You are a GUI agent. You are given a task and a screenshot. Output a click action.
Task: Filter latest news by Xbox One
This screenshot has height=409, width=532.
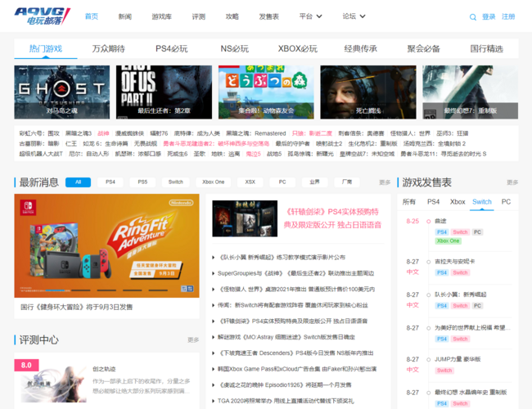214,182
